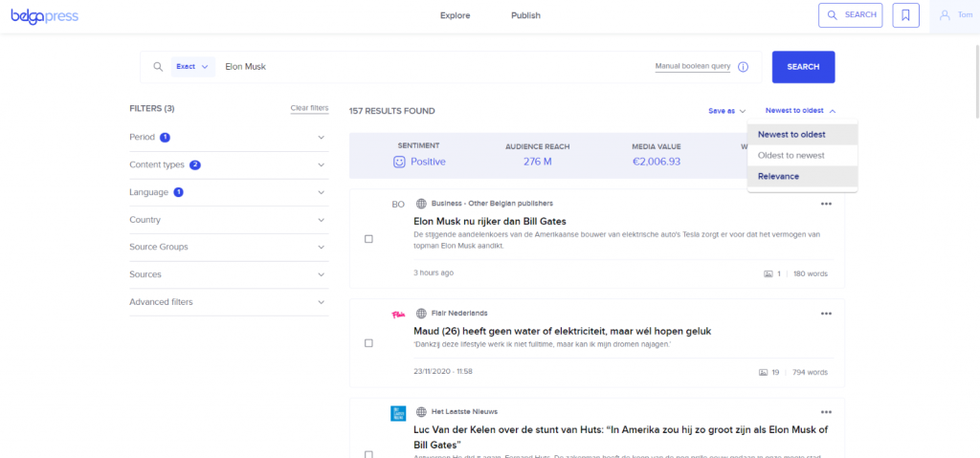980x458 pixels.
Task: Open the Exact match type dropdown
Action: [192, 67]
